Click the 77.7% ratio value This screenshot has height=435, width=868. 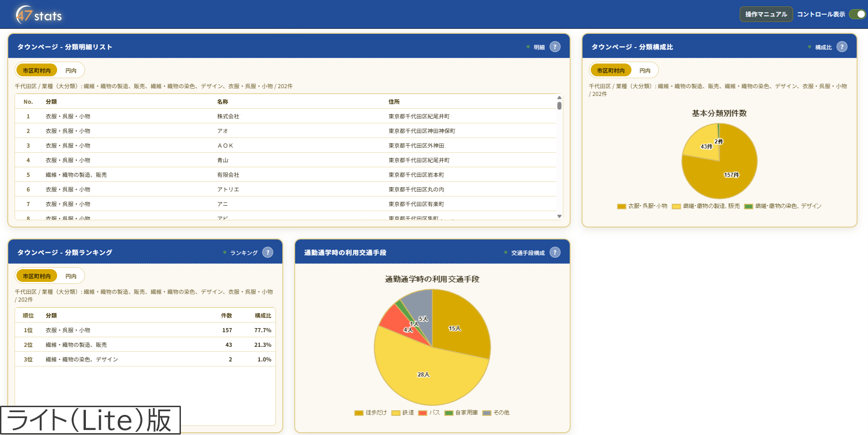click(x=263, y=330)
